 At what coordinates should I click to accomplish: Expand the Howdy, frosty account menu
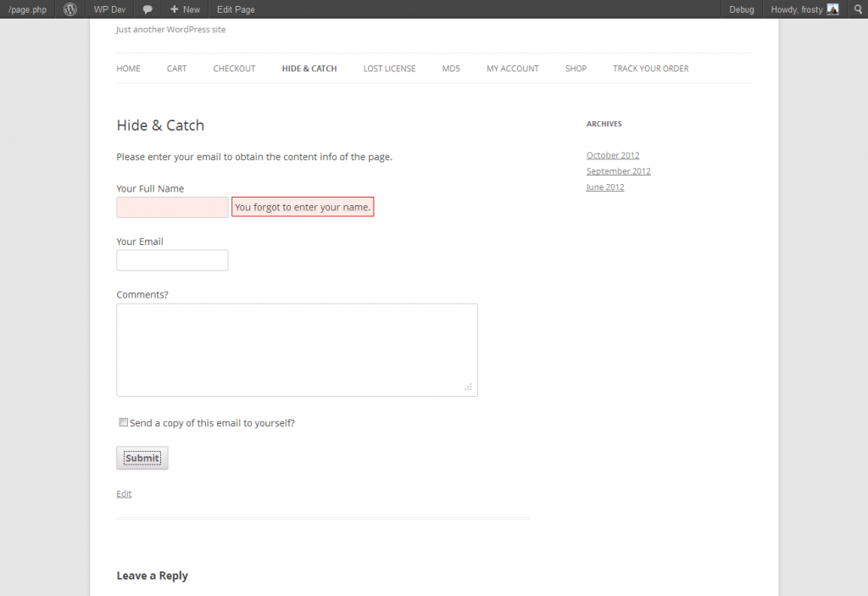click(796, 9)
